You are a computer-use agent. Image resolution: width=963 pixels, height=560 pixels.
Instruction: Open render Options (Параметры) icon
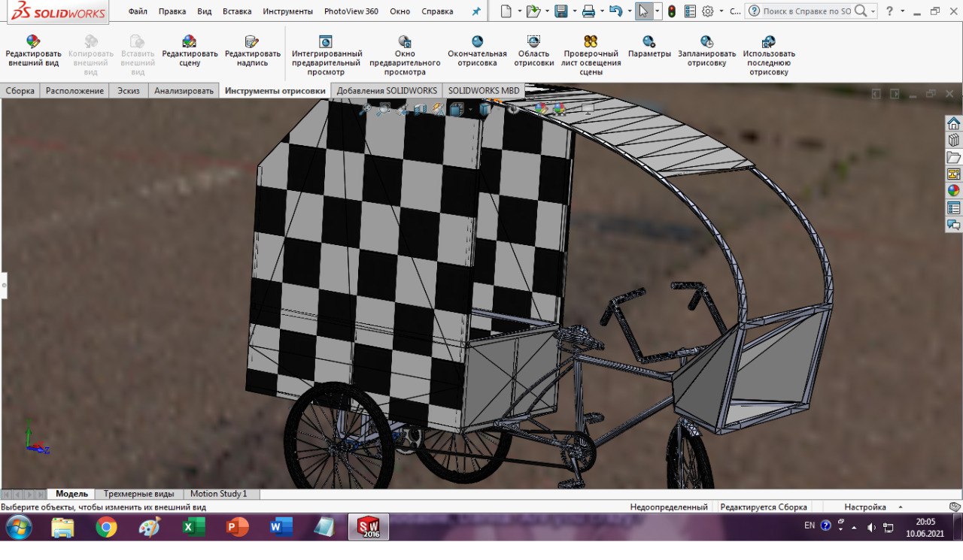[649, 42]
